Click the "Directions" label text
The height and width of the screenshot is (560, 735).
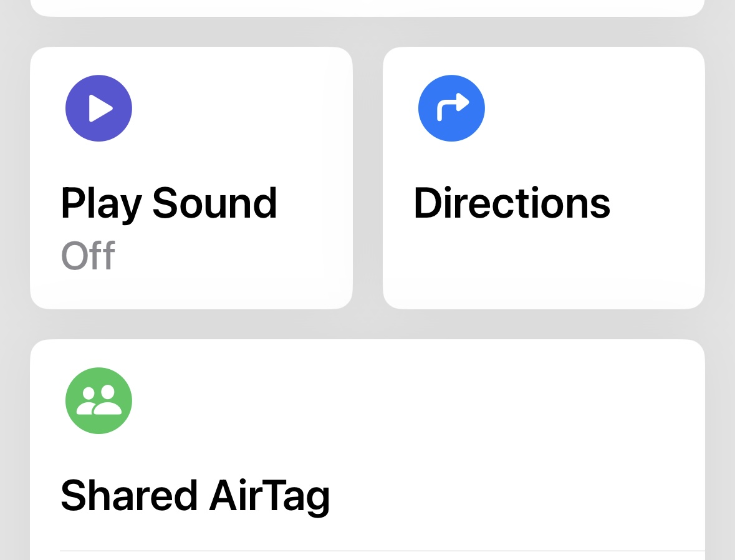point(511,203)
